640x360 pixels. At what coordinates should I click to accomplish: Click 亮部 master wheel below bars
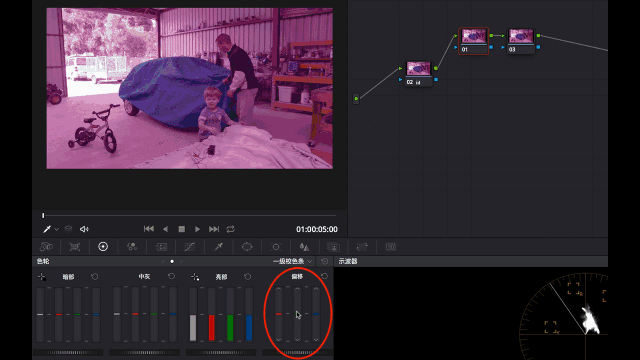(221, 352)
